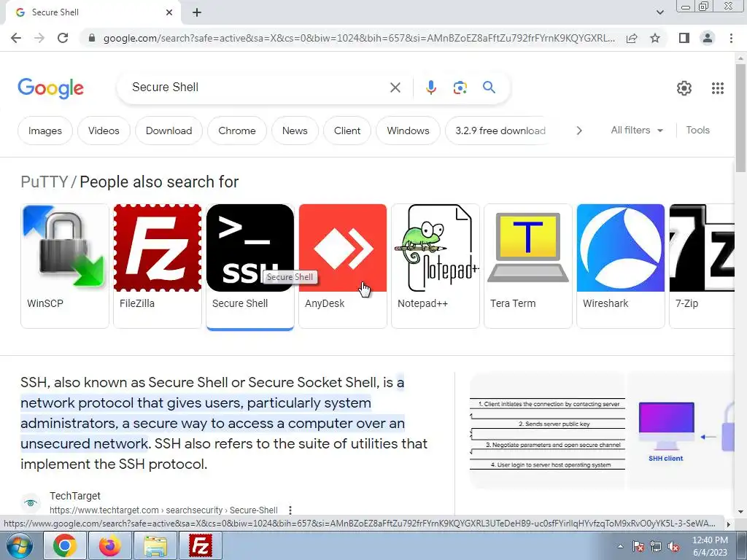This screenshot has width=747, height=560.
Task: Open the browser side panel
Action: 684,38
